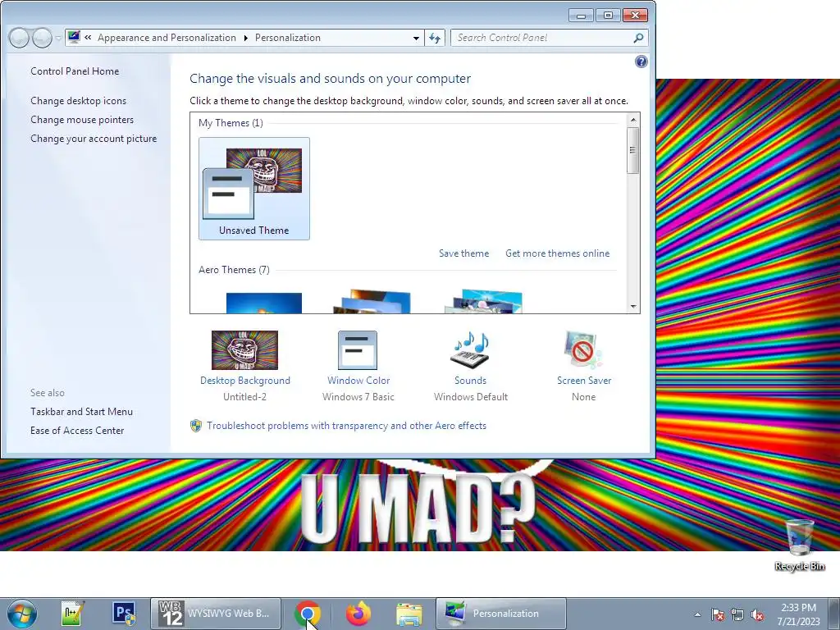Open Ease of Access Center link

[77, 430]
